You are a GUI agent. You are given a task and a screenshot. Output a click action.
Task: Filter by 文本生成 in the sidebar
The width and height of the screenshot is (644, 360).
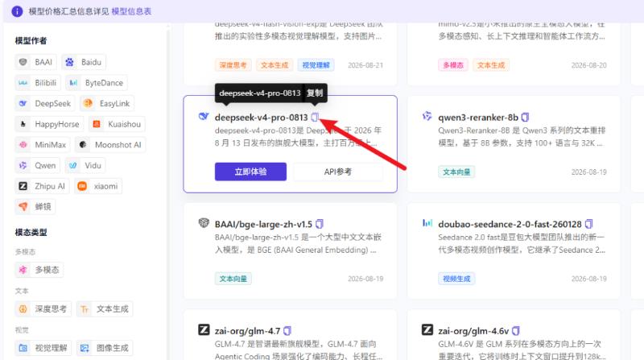pyautogui.click(x=105, y=308)
